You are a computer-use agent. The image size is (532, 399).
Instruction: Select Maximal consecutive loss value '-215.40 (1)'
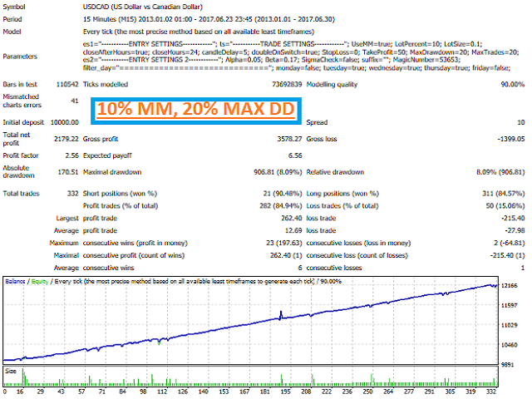point(507,255)
